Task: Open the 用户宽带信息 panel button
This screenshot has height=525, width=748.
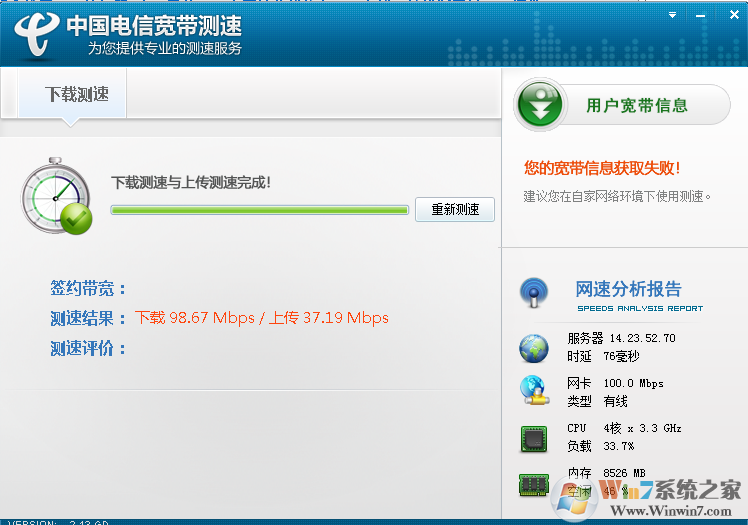Action: 636,105
